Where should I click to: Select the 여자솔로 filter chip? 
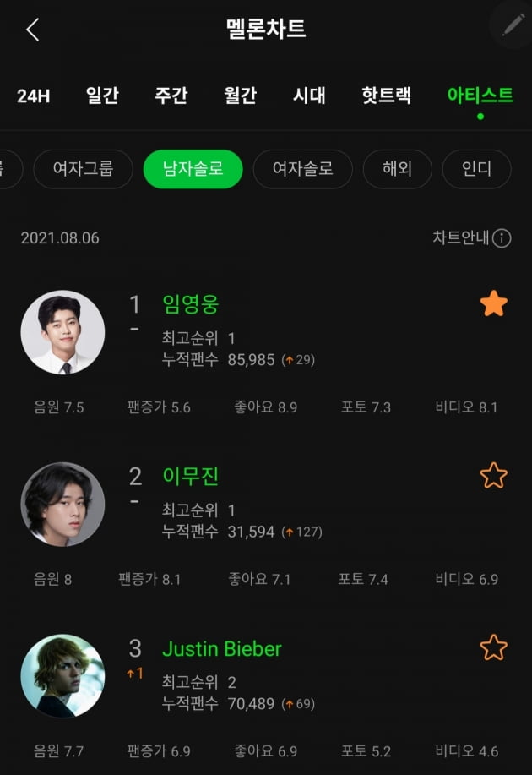(x=302, y=169)
